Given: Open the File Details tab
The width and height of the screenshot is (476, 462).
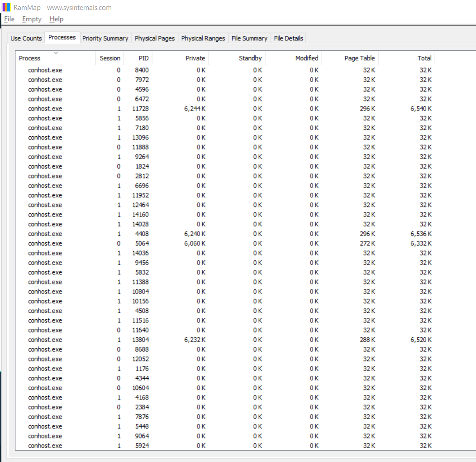Looking at the screenshot, I should pyautogui.click(x=288, y=38).
